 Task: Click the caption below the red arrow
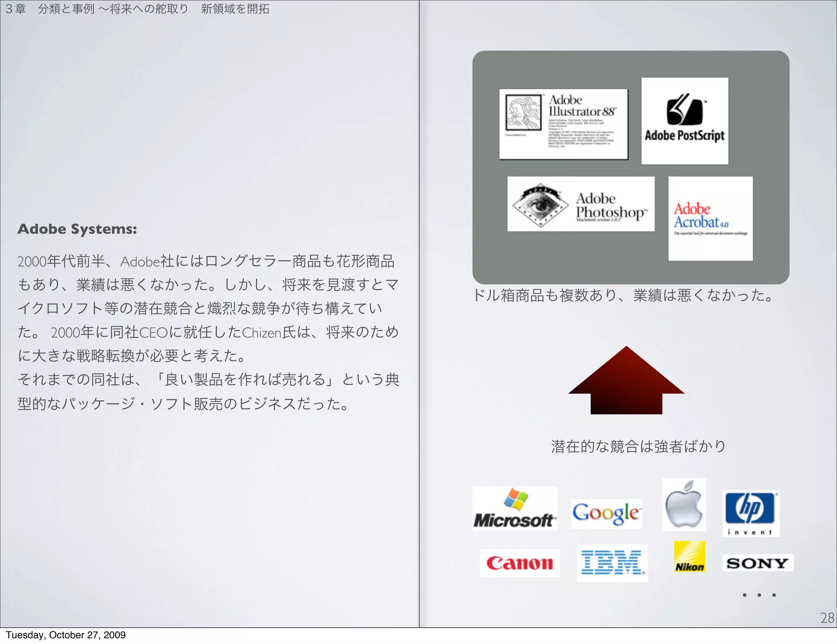[638, 446]
